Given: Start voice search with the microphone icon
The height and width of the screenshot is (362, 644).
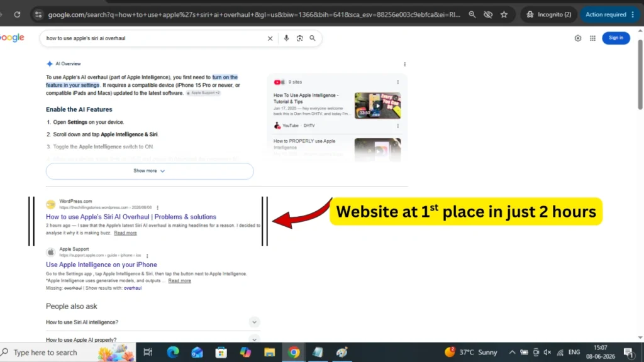Looking at the screenshot, I should point(286,38).
